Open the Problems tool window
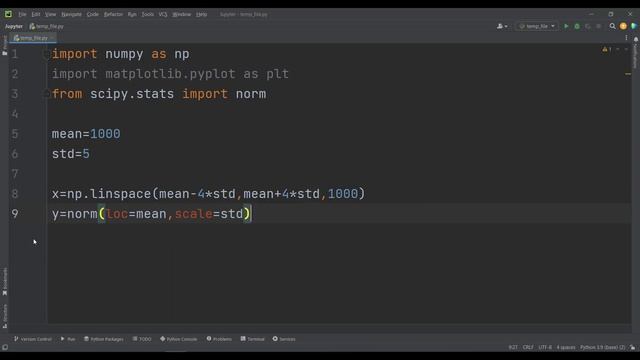This screenshot has width=640, height=360. tap(219, 339)
